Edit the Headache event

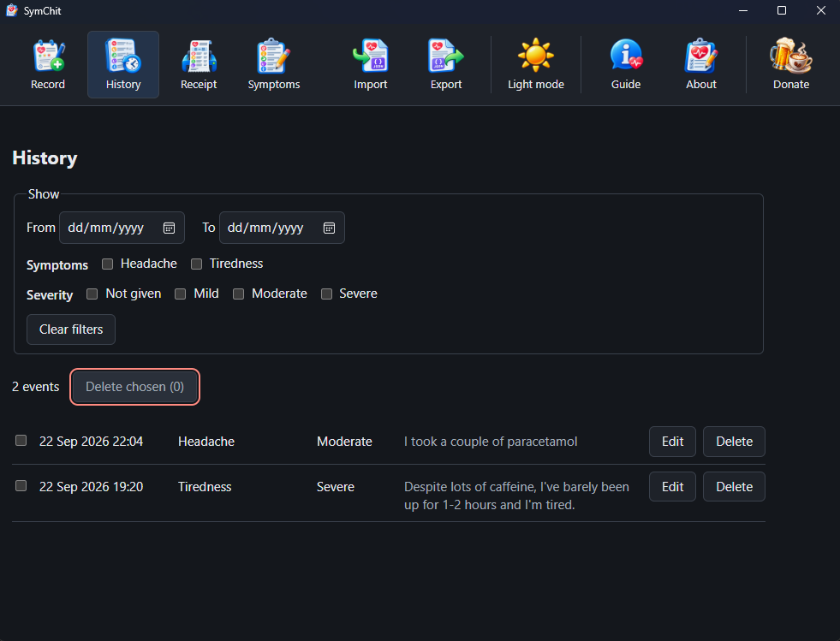pyautogui.click(x=672, y=442)
